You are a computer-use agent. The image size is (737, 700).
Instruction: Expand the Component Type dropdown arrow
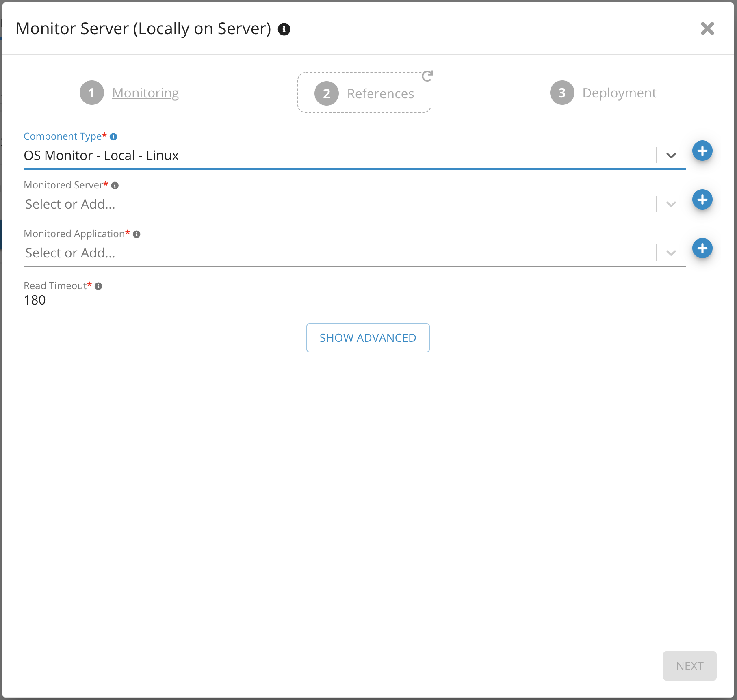(671, 156)
